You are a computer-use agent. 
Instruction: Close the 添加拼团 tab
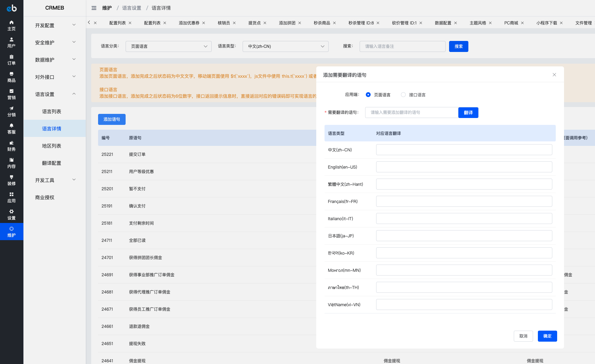click(x=300, y=23)
